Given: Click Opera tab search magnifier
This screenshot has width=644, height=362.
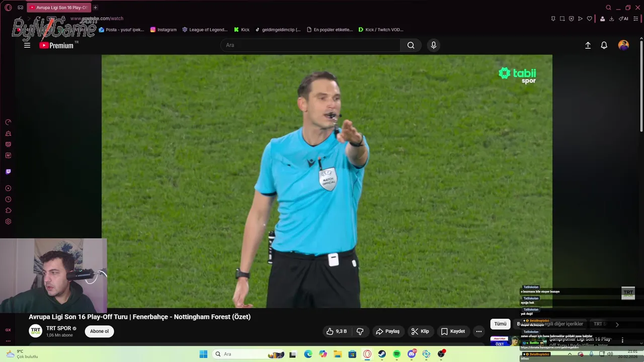Looking at the screenshot, I should tap(608, 8).
